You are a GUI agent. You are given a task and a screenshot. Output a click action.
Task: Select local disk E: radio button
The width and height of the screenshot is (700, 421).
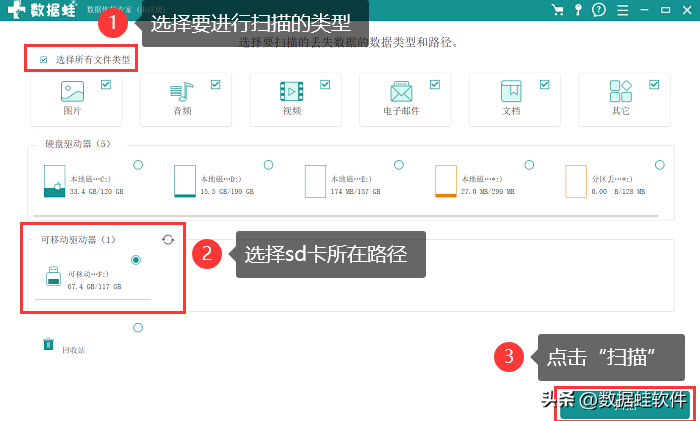pyautogui.click(x=399, y=165)
